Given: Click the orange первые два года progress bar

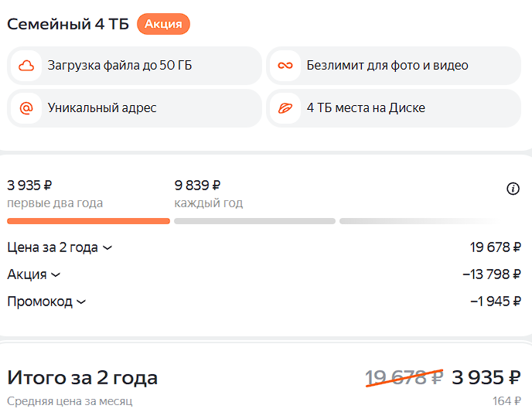Looking at the screenshot, I should 88,221.
